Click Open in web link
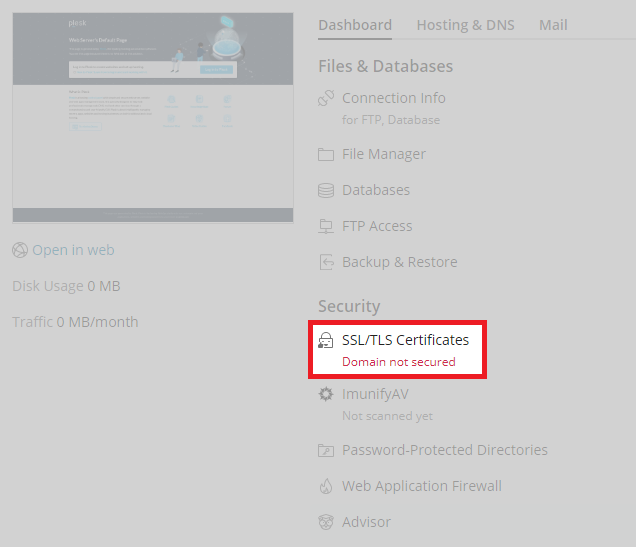 tap(73, 250)
